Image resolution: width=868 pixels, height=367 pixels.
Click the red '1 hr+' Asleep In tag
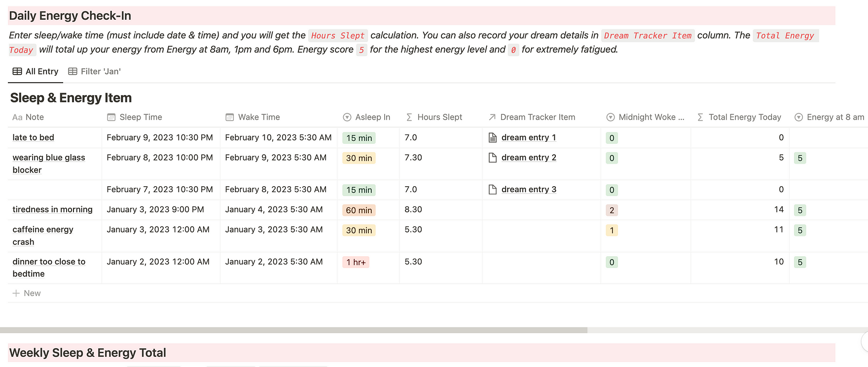356,262
